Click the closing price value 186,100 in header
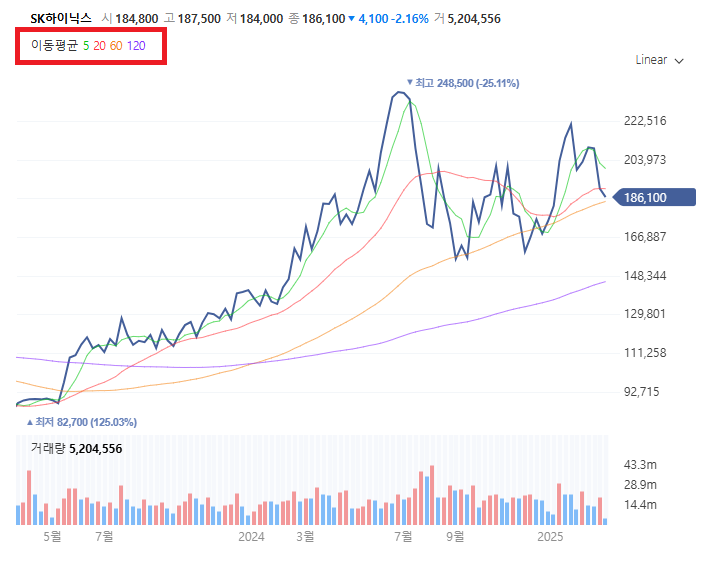This screenshot has width=702, height=570. coord(322,19)
